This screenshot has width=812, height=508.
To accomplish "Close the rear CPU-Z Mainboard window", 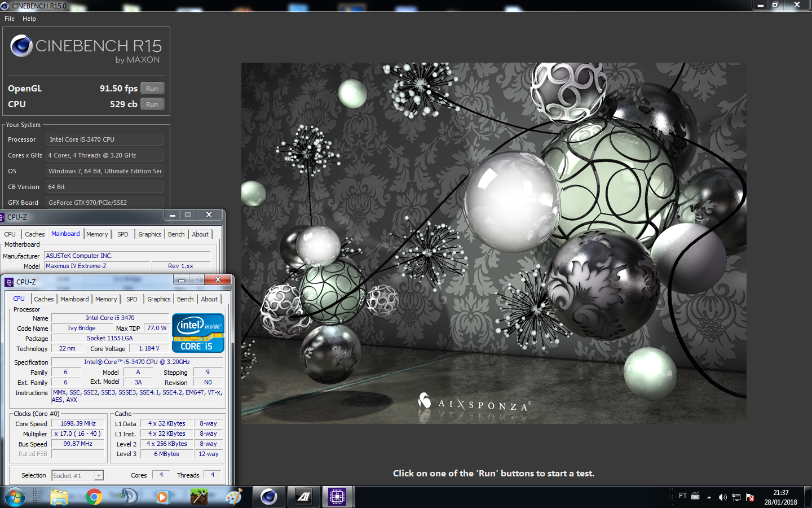I will tap(209, 215).
